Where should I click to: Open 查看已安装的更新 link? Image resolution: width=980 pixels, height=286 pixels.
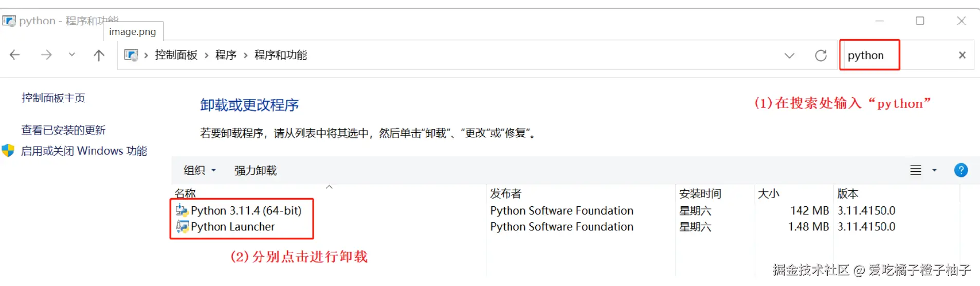tap(63, 130)
